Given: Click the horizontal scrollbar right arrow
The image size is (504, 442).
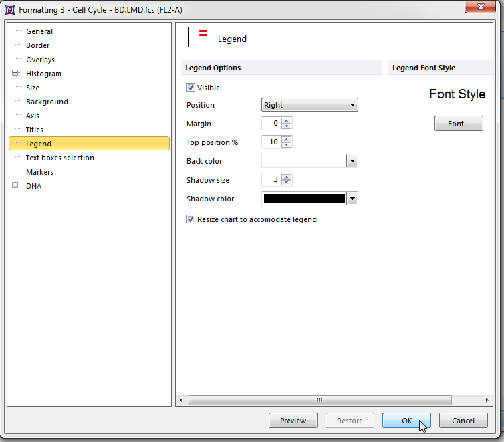Looking at the screenshot, I should coord(487,400).
